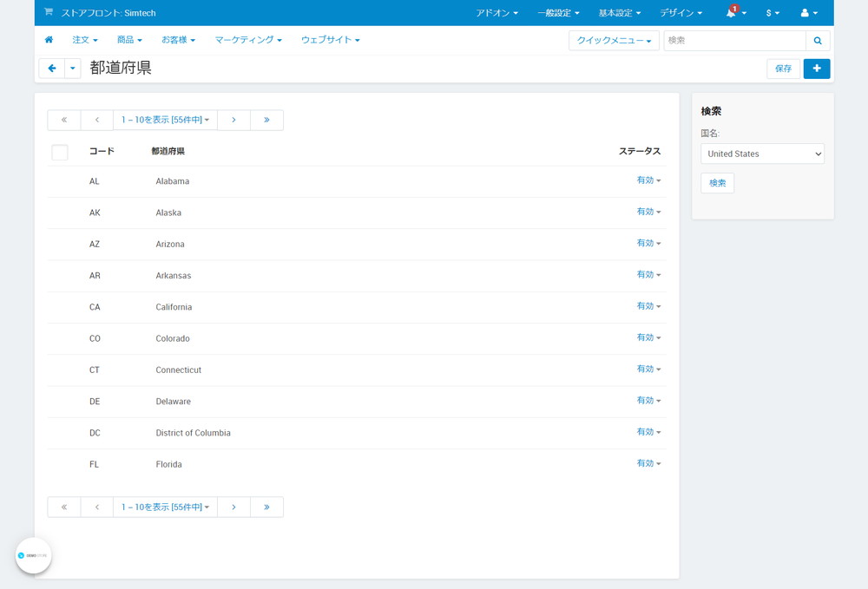This screenshot has height=589, width=868.
Task: Open the デザイン menu
Action: point(681,13)
